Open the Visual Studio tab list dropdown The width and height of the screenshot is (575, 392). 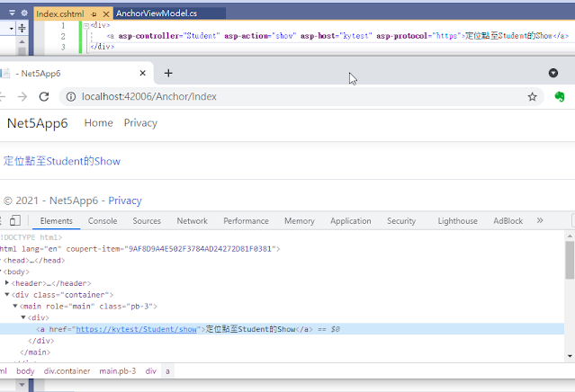click(x=12, y=13)
